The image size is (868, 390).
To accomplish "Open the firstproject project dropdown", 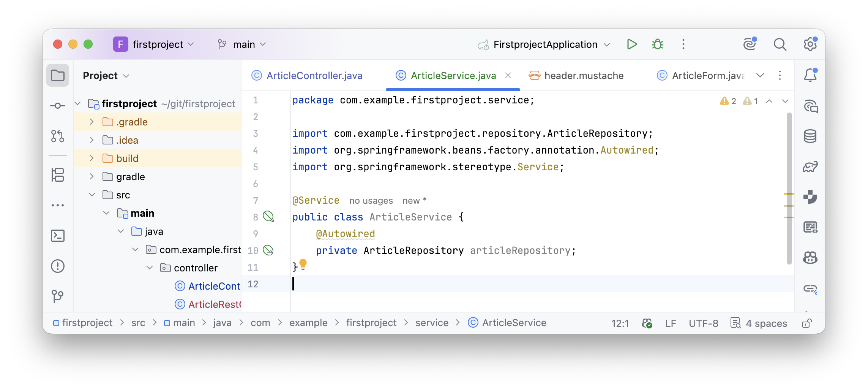I will pyautogui.click(x=154, y=44).
